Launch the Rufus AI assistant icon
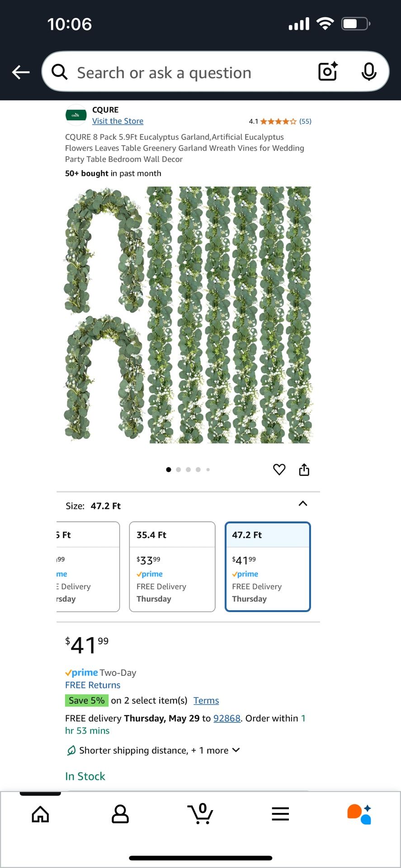Screen dimensions: 401x868 [359, 814]
